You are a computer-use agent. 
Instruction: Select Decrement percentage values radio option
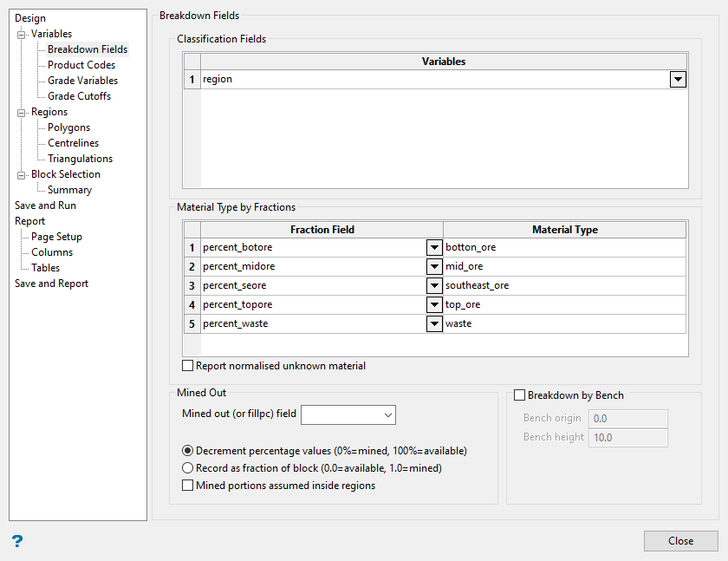click(x=188, y=451)
